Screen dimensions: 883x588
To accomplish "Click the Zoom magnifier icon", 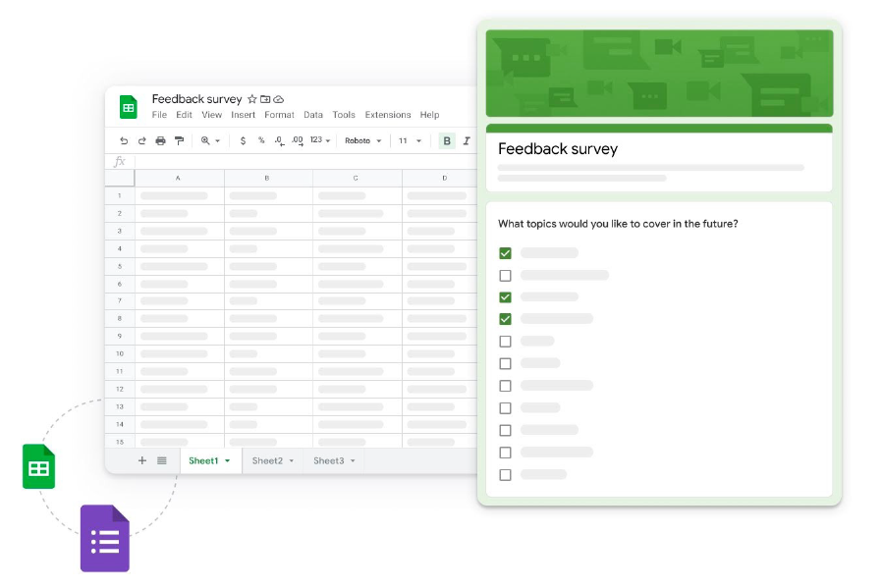I will [205, 140].
